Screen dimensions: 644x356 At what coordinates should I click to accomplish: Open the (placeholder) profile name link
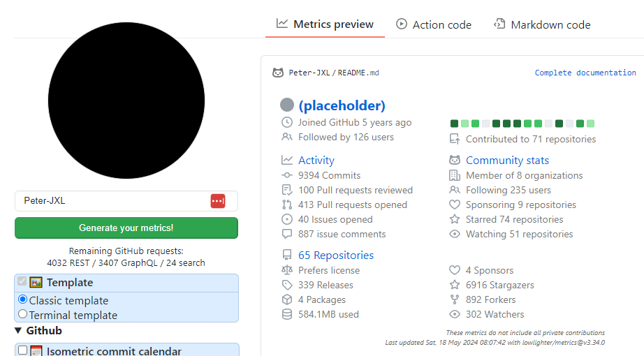[342, 105]
